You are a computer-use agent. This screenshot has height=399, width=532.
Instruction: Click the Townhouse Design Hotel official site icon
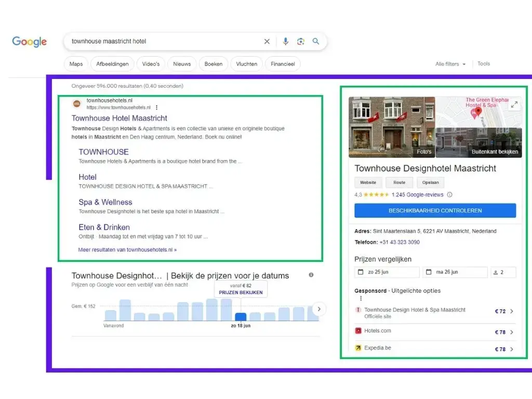(x=358, y=310)
